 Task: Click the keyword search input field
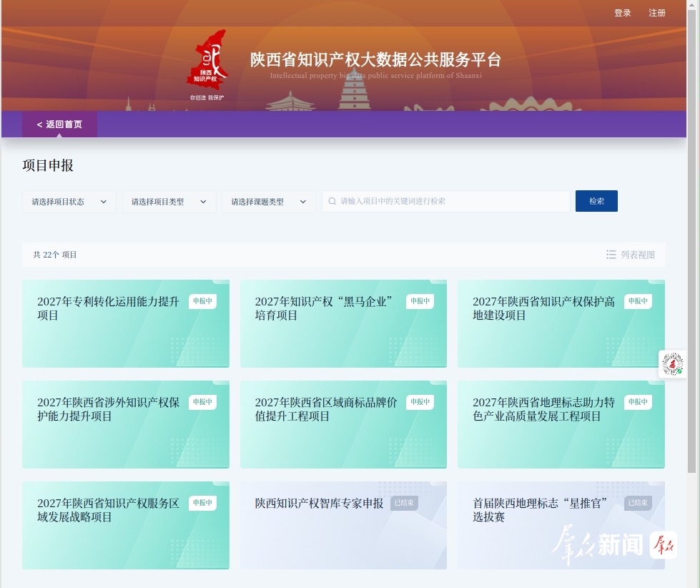[446, 201]
